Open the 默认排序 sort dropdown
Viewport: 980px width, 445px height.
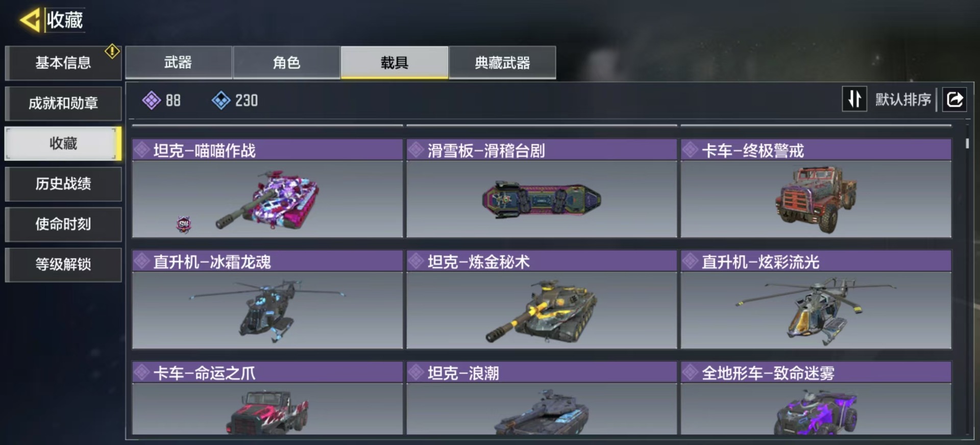click(x=903, y=99)
